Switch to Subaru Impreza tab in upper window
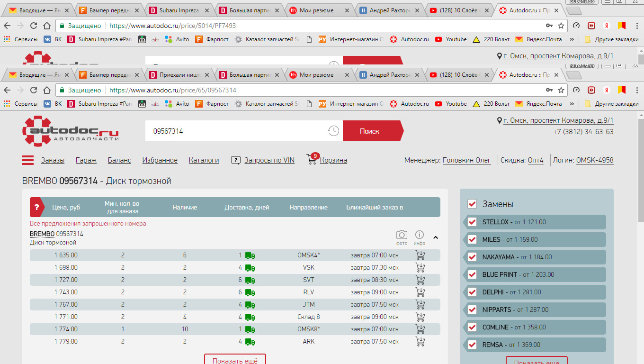The height and width of the screenshot is (364, 644). point(179,10)
